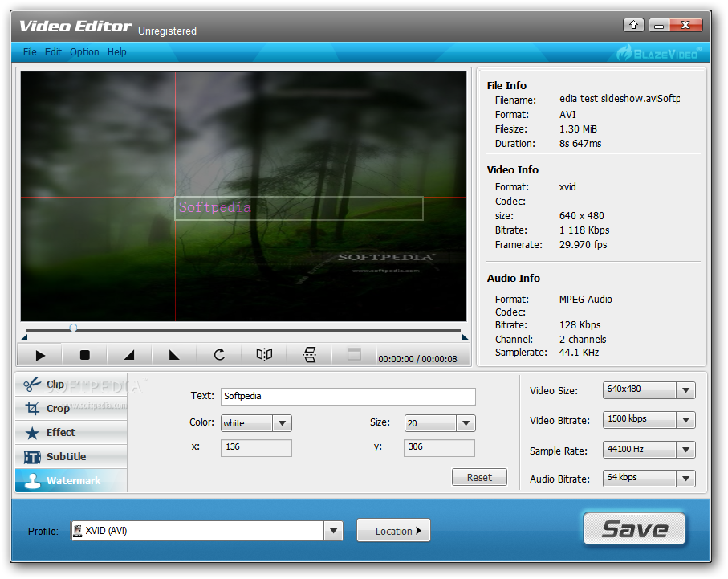Click the 'MPEG Audio' format value
The height and width of the screenshot is (579, 728).
tap(585, 300)
